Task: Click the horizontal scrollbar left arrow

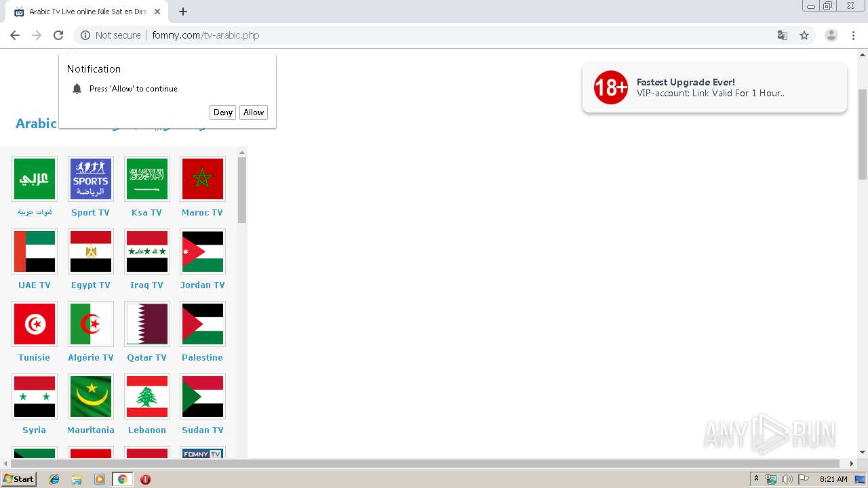Action: 5,464
